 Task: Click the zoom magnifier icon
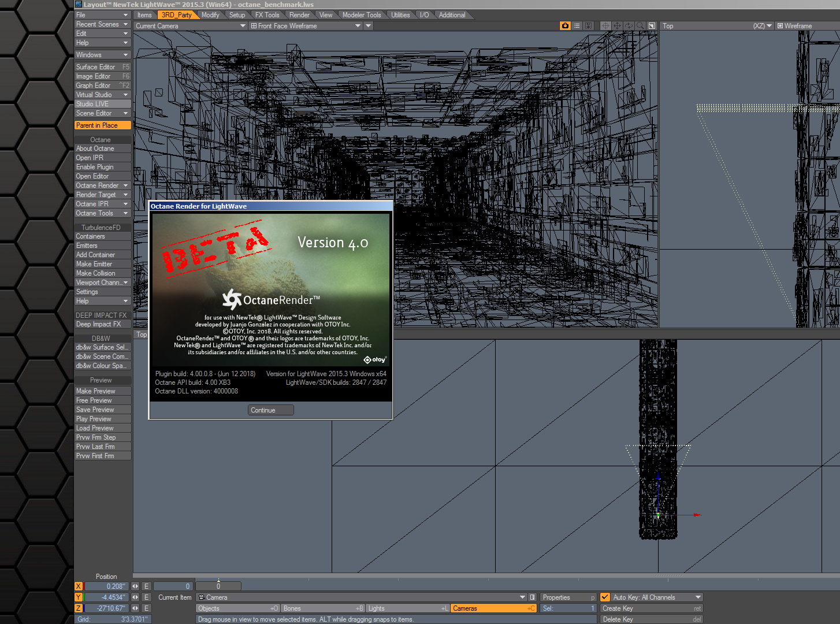(640, 26)
